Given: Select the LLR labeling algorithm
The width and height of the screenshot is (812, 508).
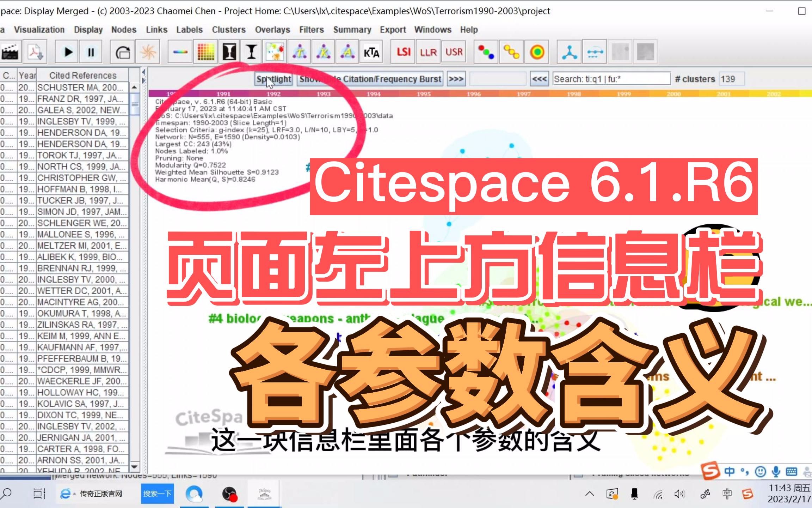Looking at the screenshot, I should [x=428, y=52].
